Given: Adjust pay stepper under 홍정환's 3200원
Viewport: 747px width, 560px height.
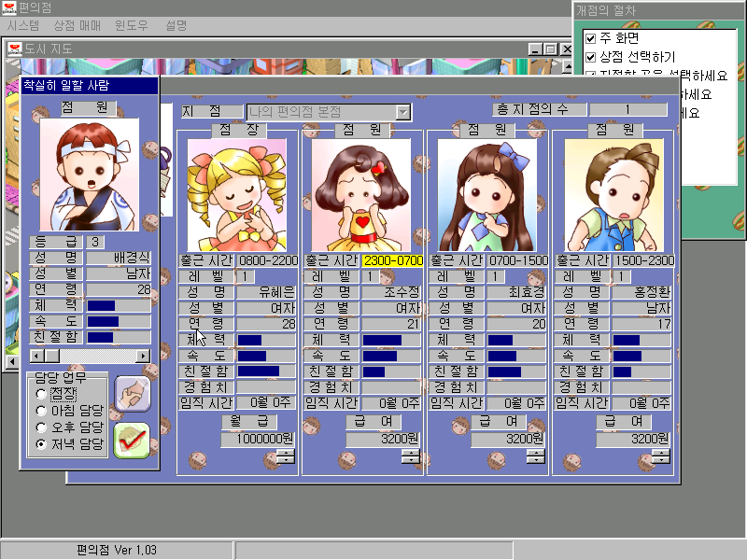Looking at the screenshot, I should 661,457.
